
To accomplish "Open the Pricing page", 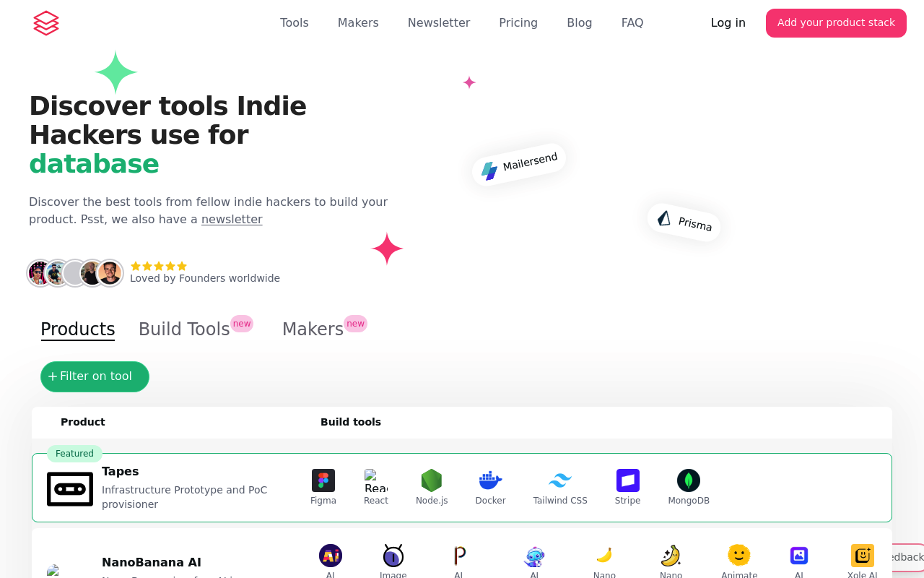I will [518, 23].
